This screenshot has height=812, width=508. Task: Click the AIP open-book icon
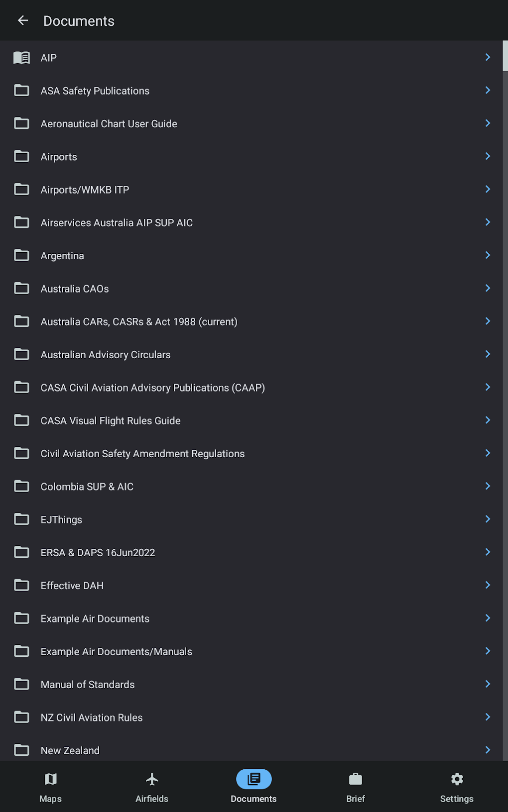(21, 58)
